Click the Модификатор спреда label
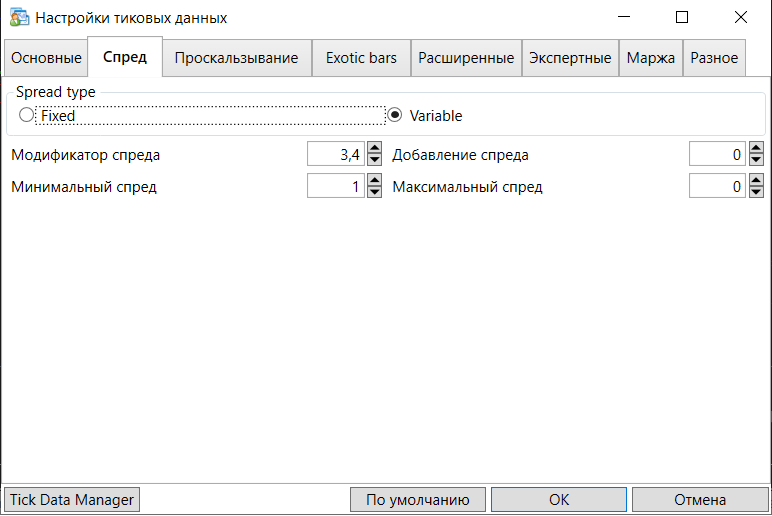 86,155
